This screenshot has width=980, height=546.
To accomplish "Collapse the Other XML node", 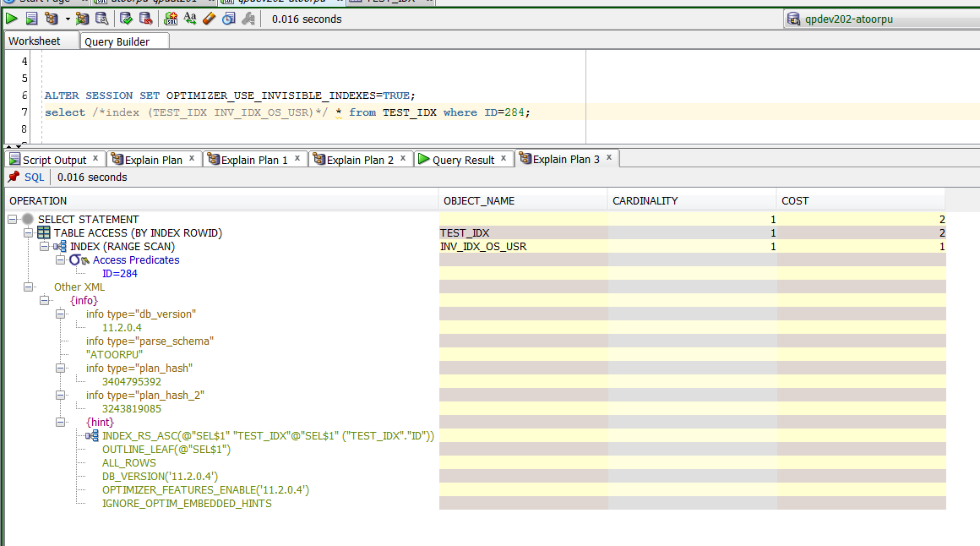I will 28,287.
